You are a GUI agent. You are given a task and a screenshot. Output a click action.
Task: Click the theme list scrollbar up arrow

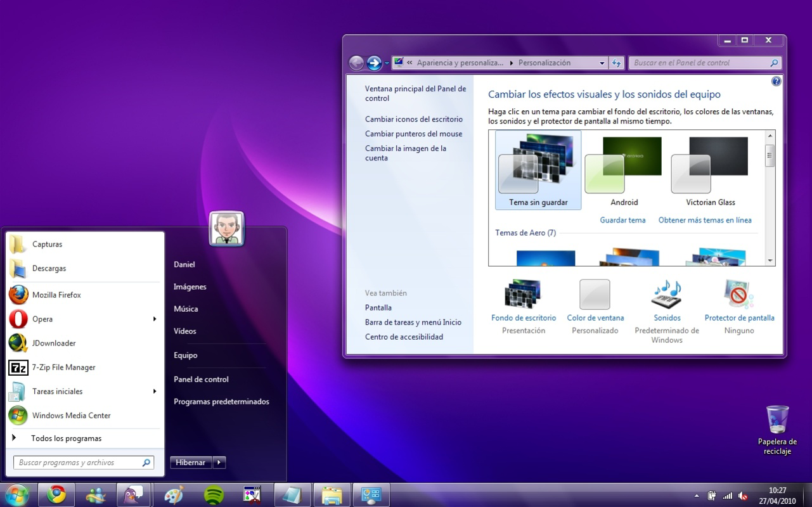tap(770, 136)
